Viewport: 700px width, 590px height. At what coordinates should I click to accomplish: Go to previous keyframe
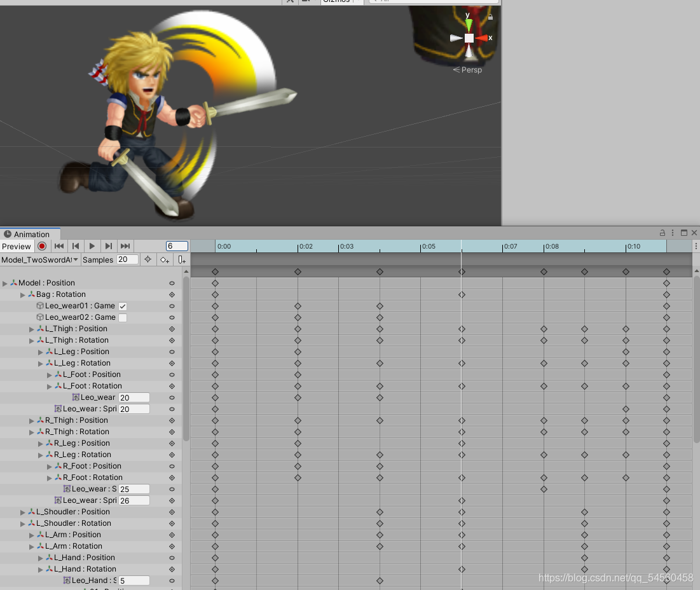click(76, 246)
